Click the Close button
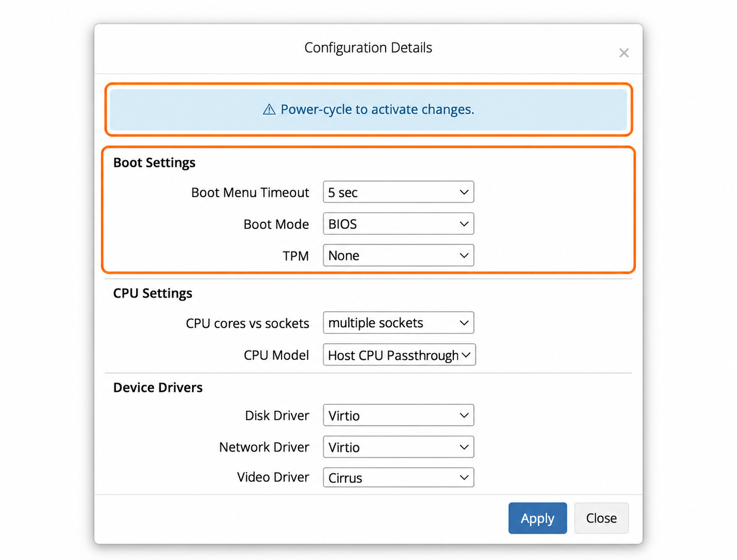 coord(601,518)
